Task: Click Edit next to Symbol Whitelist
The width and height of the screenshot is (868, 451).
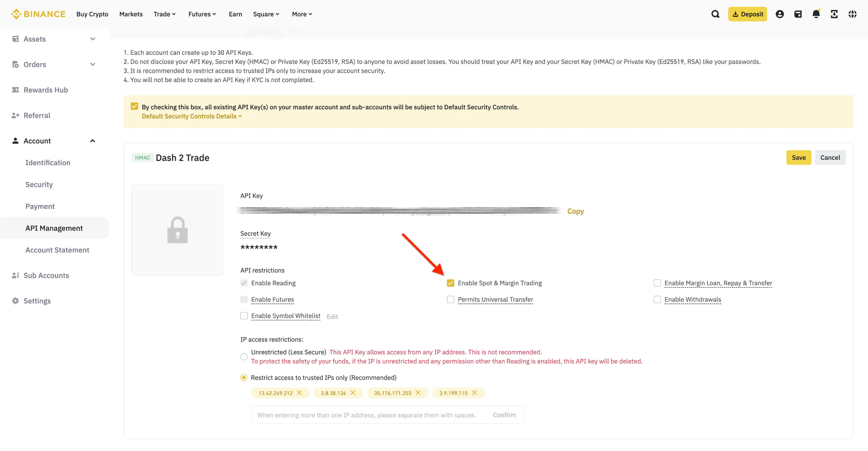Action: coord(332,316)
